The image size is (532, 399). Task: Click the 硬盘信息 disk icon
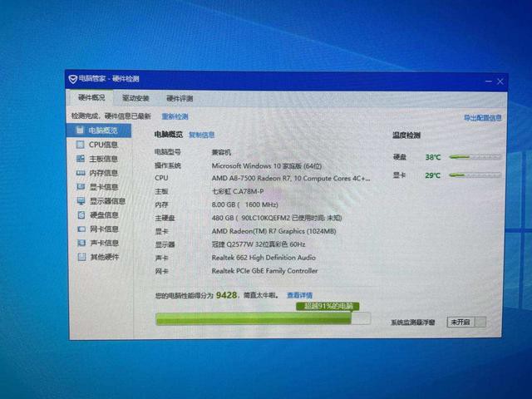click(81, 214)
